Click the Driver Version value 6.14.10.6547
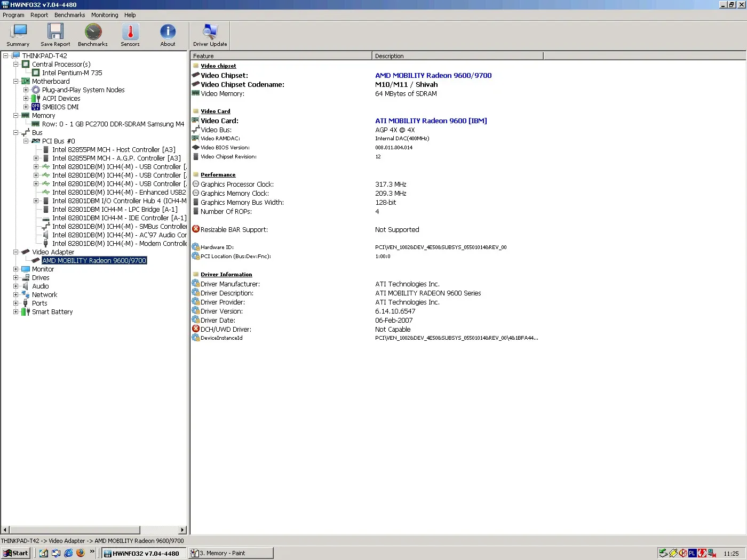 [x=395, y=311]
